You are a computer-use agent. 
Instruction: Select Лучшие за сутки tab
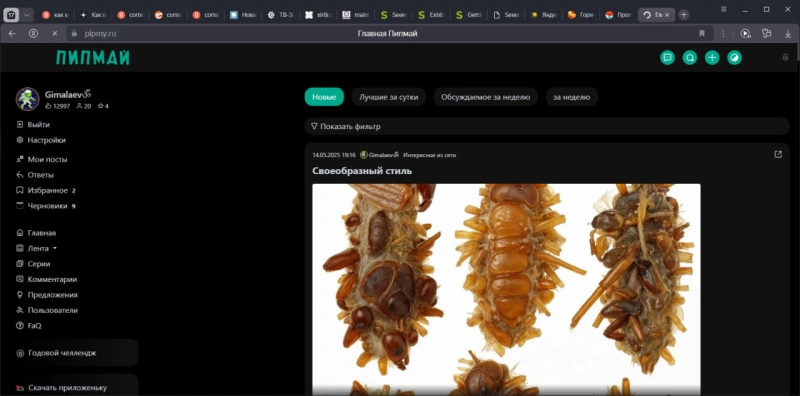coord(389,97)
